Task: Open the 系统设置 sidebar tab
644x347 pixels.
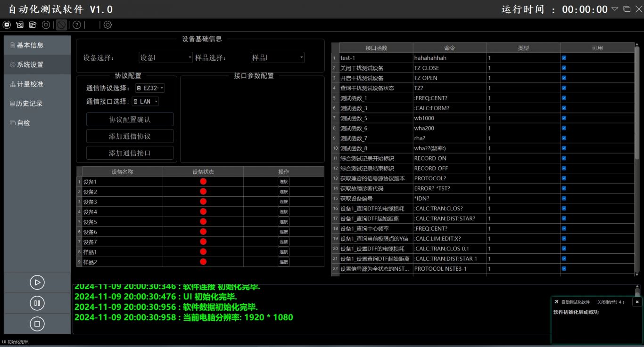Action: point(37,65)
